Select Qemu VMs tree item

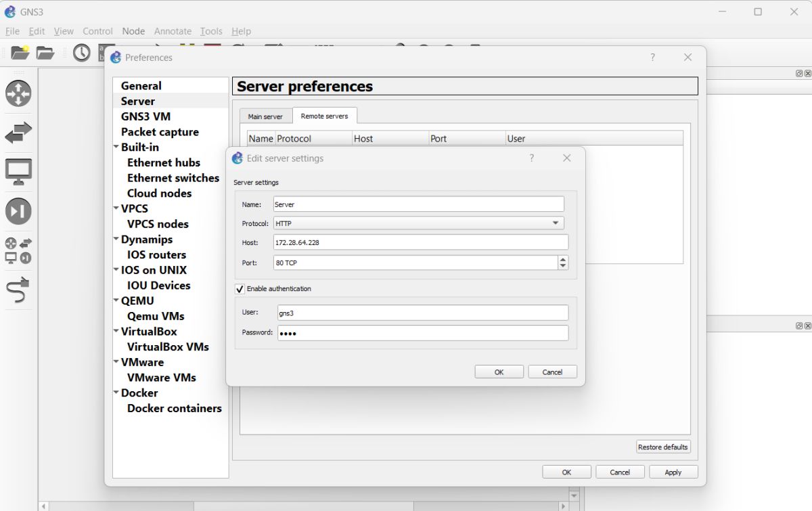[156, 316]
